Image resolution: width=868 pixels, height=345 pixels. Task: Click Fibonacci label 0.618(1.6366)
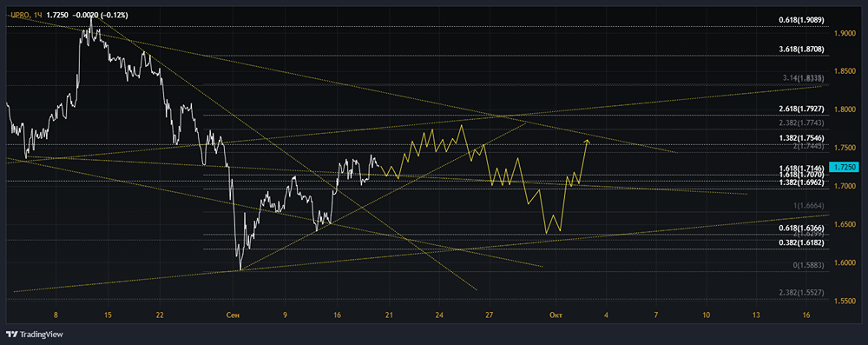(x=802, y=228)
